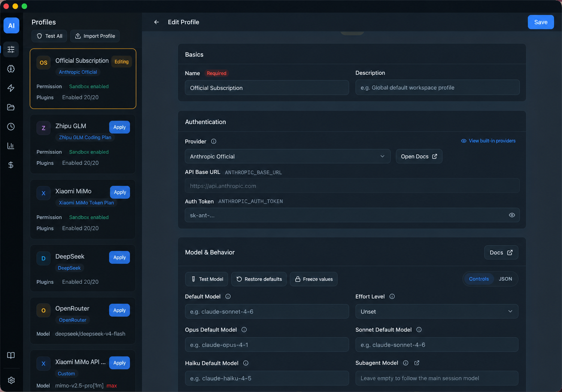The height and width of the screenshot is (392, 562).
Task: Click info icon beside Sonnet Default Model
Action: pyautogui.click(x=419, y=330)
